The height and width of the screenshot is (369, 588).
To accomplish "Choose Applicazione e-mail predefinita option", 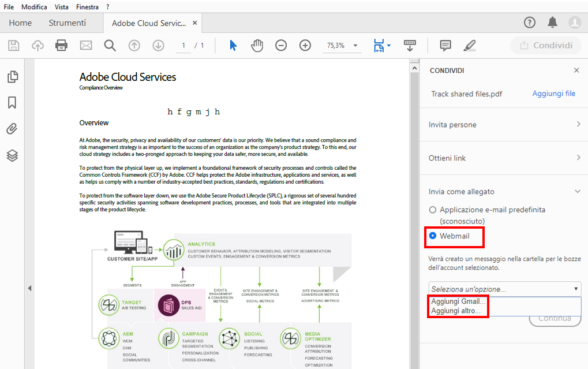I will point(433,210).
